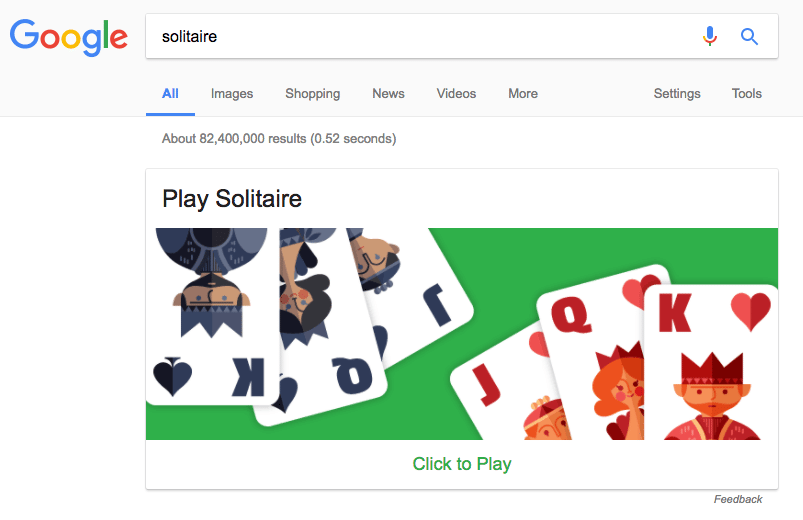Click the search box containing solitaire
Image resolution: width=803 pixels, height=520 pixels.
(x=420, y=37)
